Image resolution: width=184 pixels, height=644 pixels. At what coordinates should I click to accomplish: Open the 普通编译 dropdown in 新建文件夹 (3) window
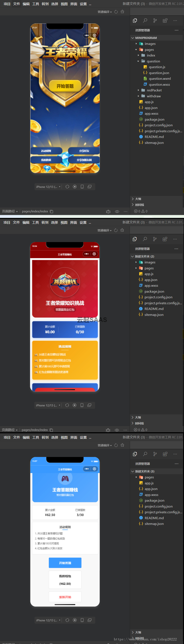pos(105,445)
